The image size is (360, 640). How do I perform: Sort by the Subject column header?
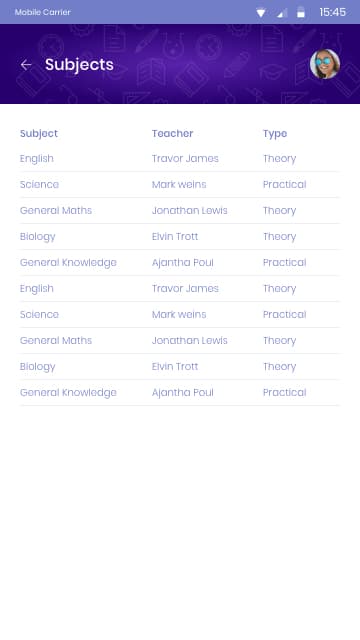tap(39, 133)
